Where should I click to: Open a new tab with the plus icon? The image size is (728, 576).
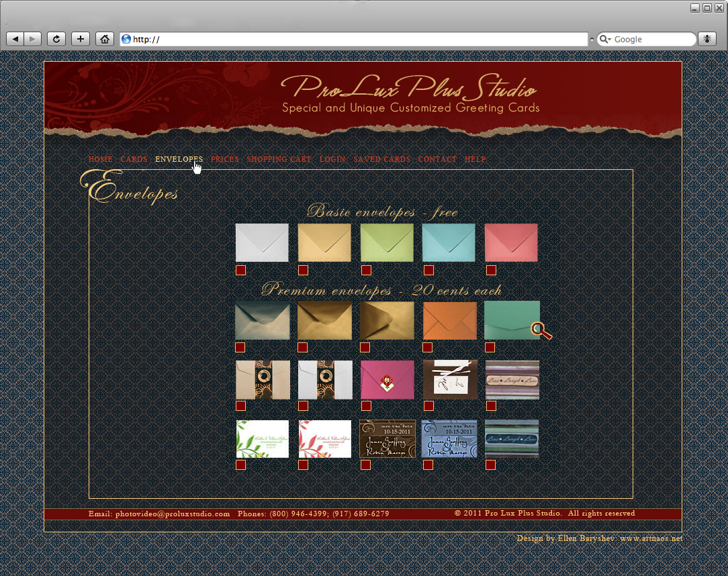80,38
